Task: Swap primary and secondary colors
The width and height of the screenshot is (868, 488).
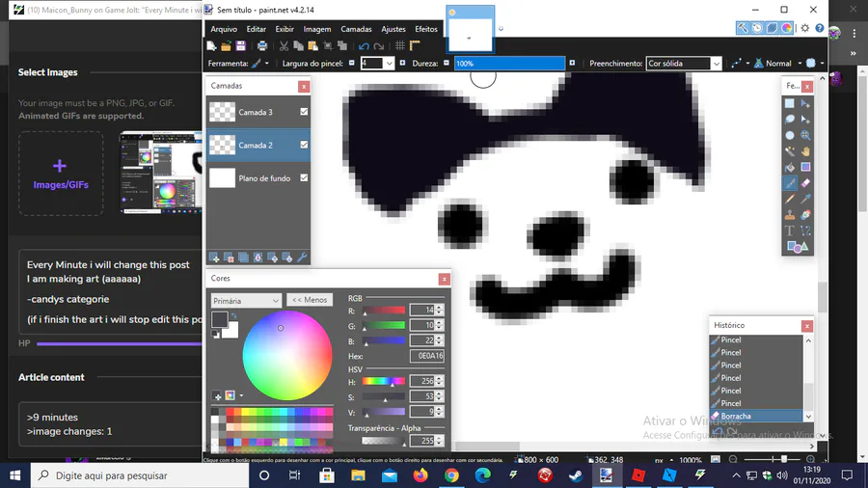Action: tap(233, 316)
